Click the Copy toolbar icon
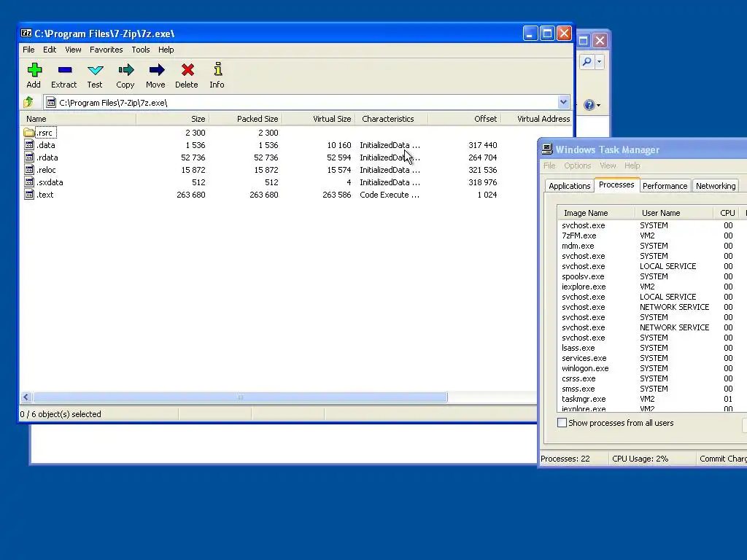The height and width of the screenshot is (560, 747). coord(125,70)
